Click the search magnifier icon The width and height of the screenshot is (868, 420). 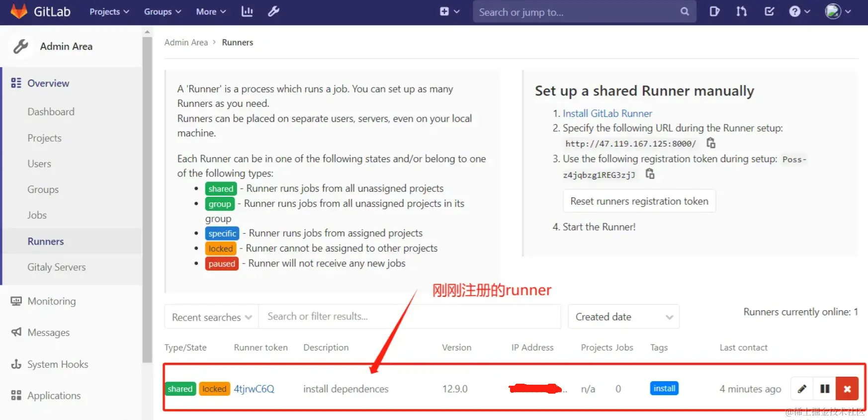point(685,11)
